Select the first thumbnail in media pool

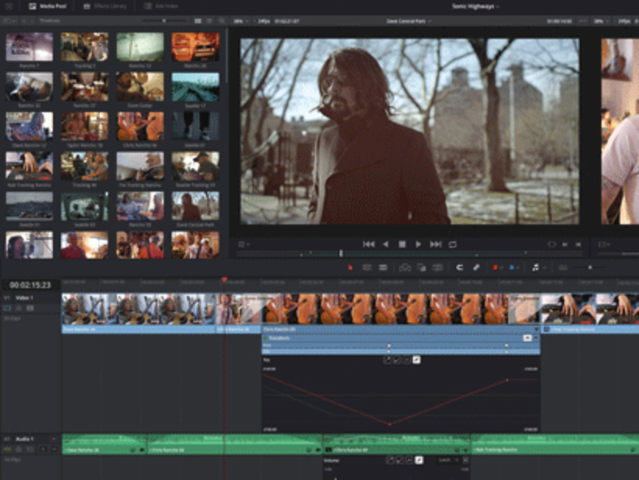click(x=29, y=47)
